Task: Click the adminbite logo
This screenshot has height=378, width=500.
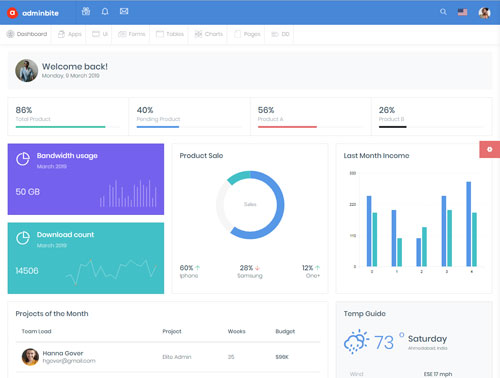Action: (33, 13)
